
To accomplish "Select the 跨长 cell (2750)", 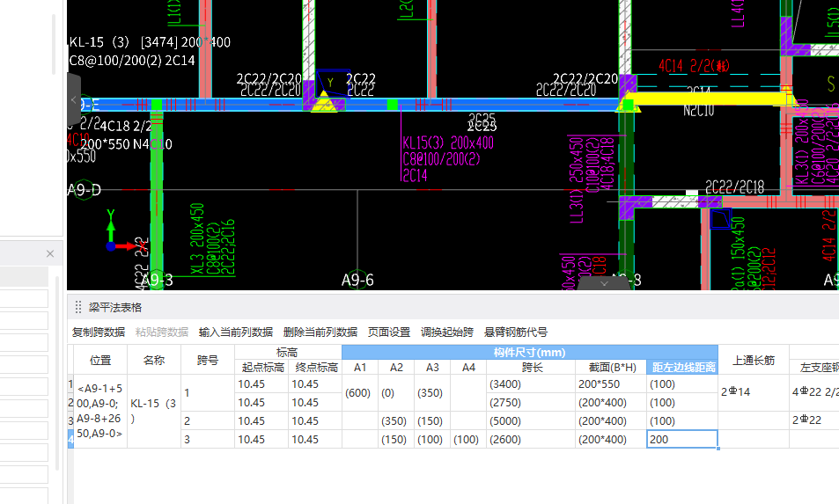I will click(x=530, y=403).
